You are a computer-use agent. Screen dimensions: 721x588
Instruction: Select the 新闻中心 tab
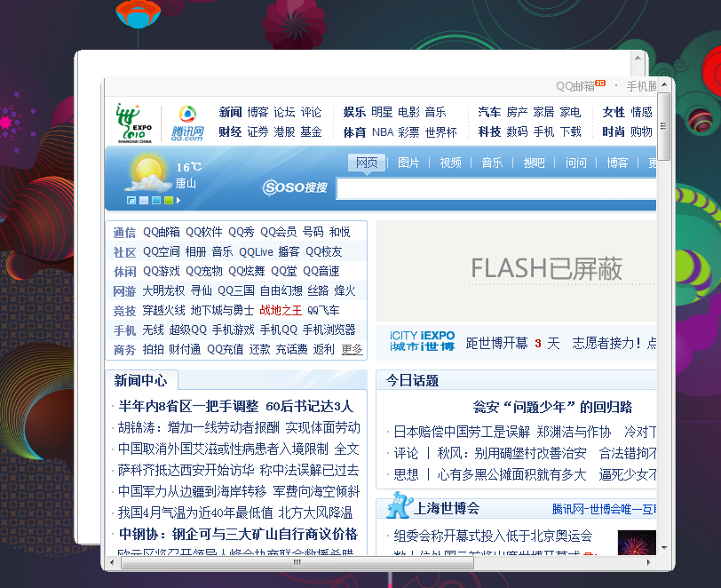click(140, 380)
